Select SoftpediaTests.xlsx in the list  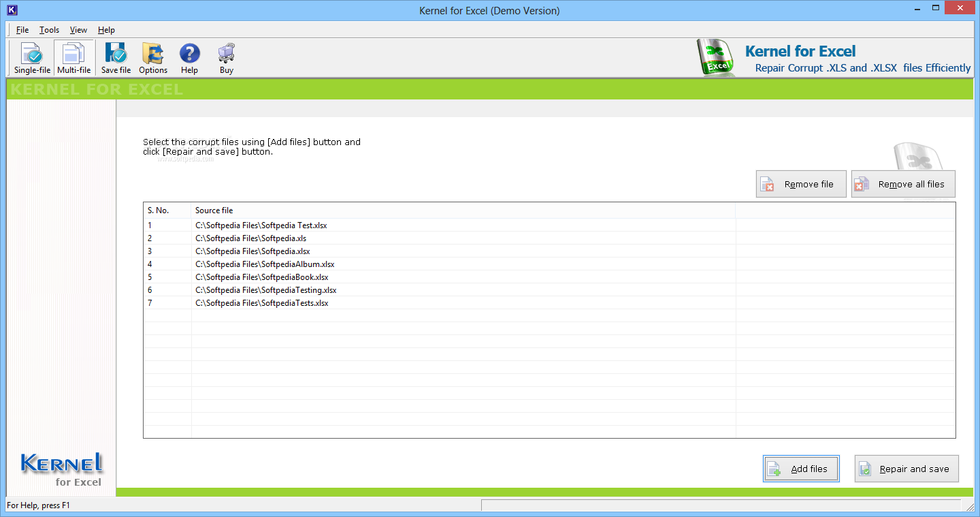(x=549, y=302)
